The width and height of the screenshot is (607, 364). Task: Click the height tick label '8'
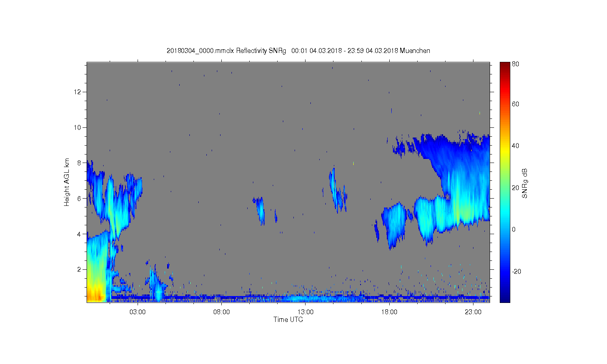pos(80,163)
